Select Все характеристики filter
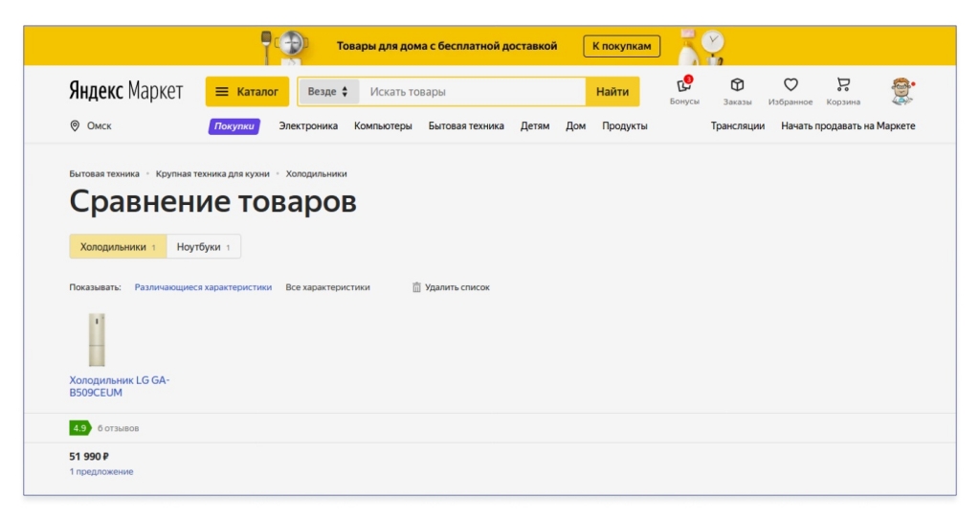The height and width of the screenshot is (521, 980). pos(327,287)
